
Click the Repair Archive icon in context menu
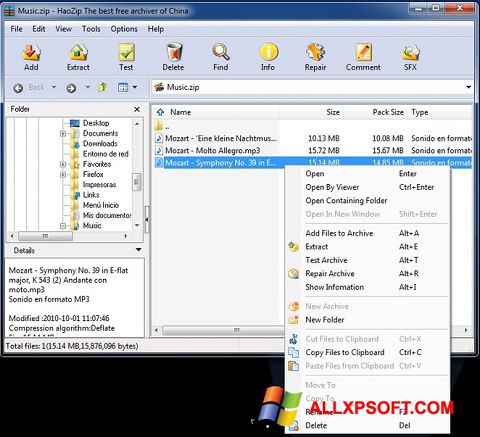(293, 274)
